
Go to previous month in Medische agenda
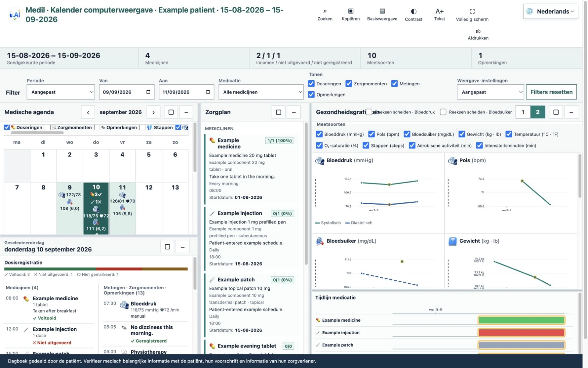88,112
